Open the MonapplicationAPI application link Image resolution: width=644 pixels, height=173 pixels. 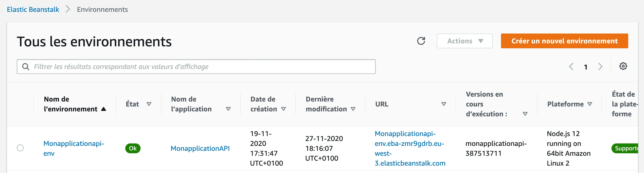(200, 149)
